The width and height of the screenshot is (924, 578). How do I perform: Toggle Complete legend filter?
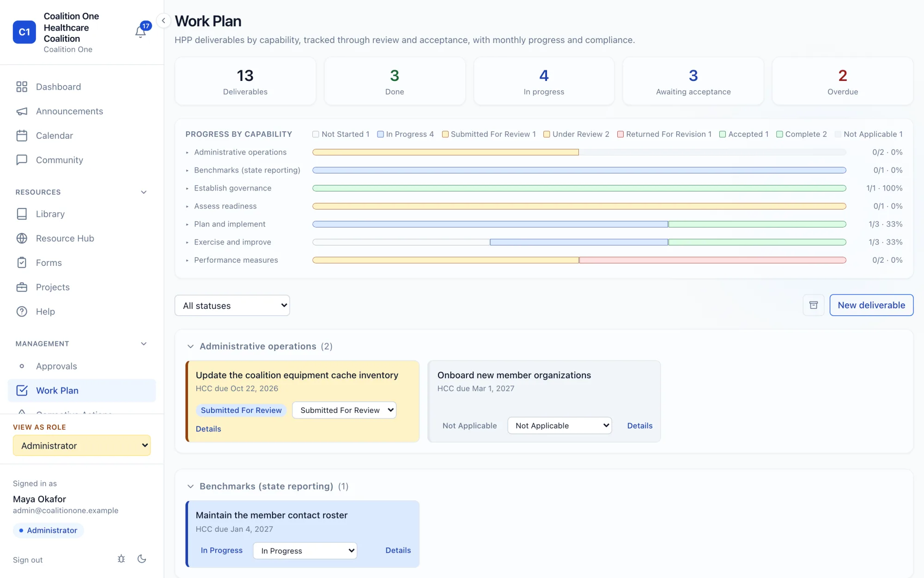(x=802, y=134)
